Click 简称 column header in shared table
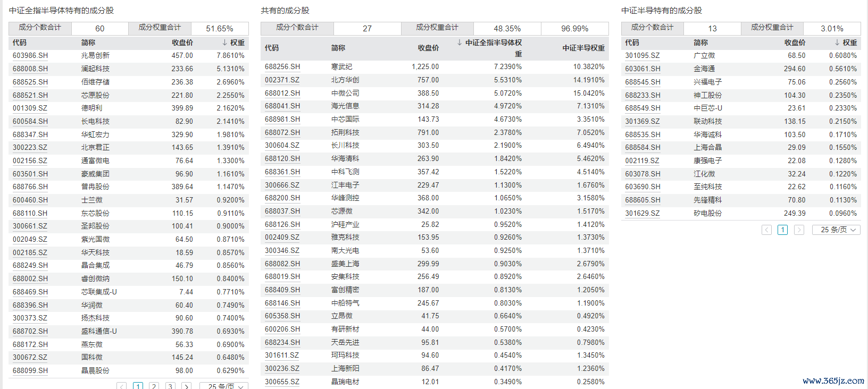868x389 pixels. (x=338, y=48)
